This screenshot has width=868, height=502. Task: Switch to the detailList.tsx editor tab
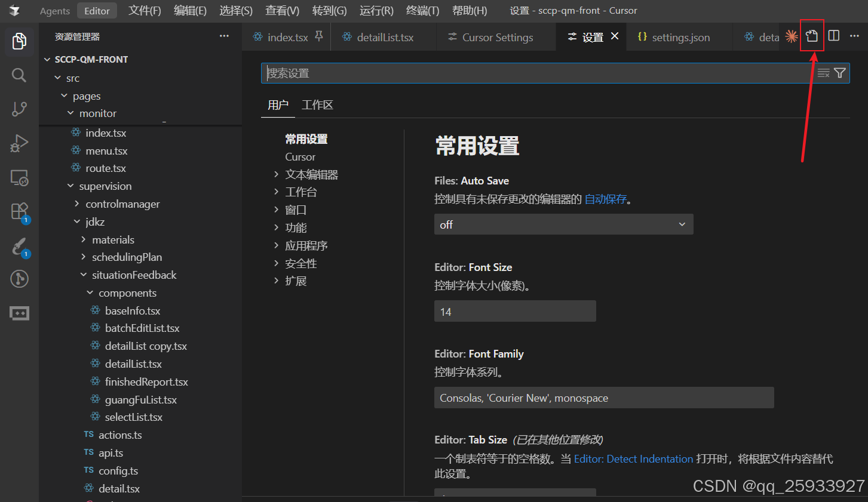(385, 37)
